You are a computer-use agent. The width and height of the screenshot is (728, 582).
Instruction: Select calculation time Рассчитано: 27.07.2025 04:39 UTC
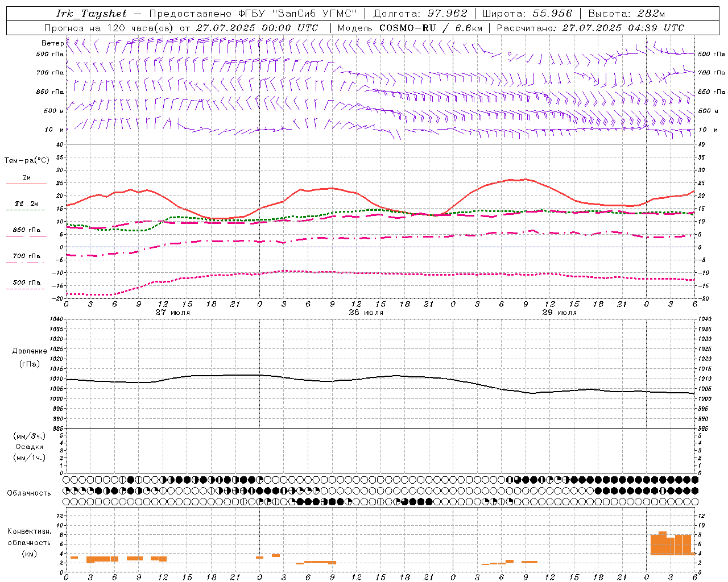tap(590, 28)
